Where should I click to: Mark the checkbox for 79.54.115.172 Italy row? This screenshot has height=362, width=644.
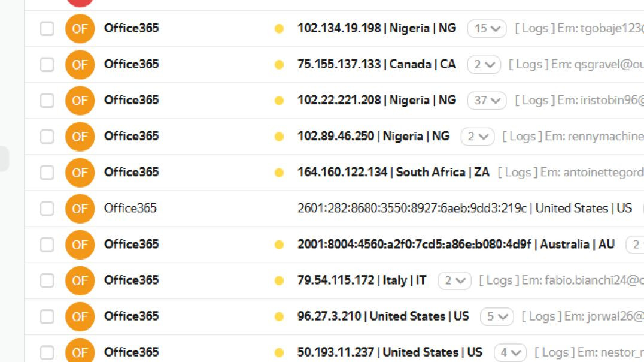(x=47, y=280)
